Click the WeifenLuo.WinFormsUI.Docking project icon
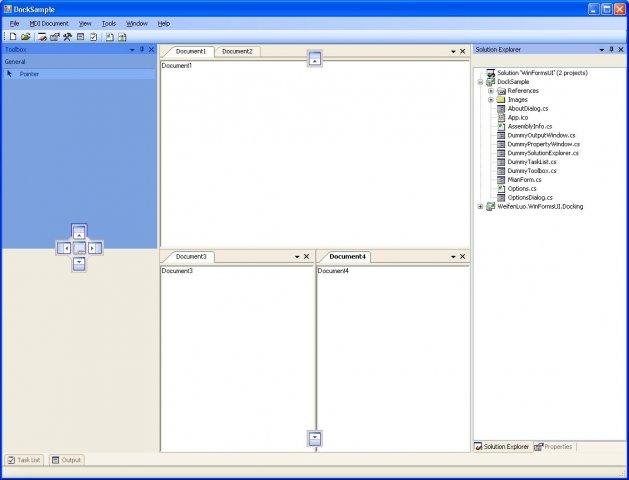Viewport: 629px width, 480px height. (x=491, y=207)
